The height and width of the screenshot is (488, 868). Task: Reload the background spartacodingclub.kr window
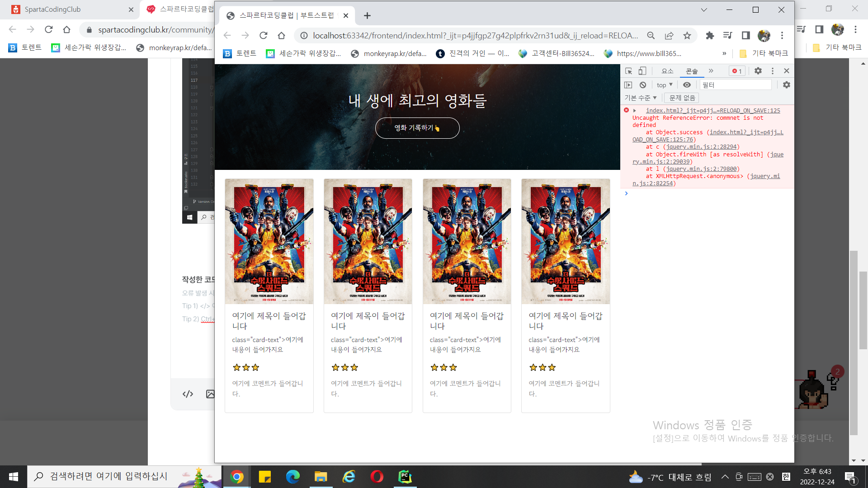coord(49,30)
